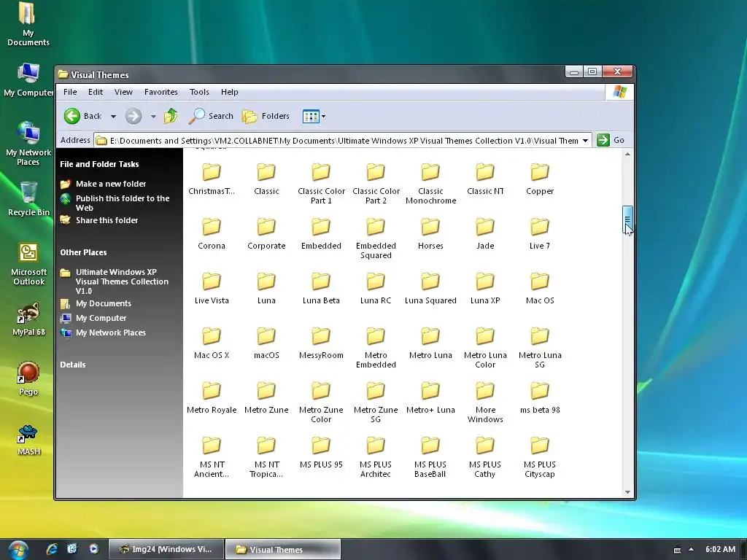Screen dimensions: 747x560
Task: Open the Favorites menu
Action: tap(161, 92)
